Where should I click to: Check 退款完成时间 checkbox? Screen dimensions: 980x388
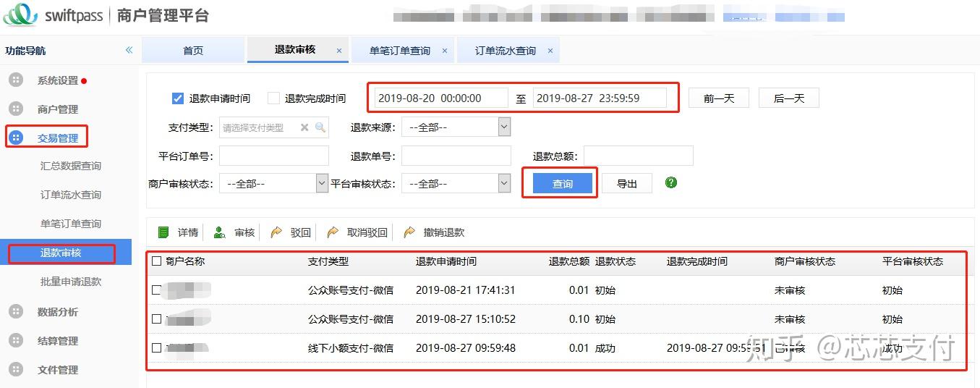click(273, 98)
